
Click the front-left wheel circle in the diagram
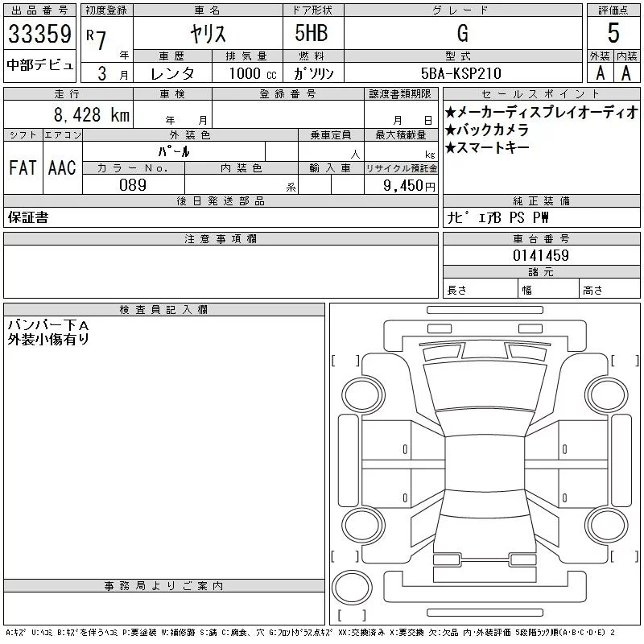coord(363,395)
